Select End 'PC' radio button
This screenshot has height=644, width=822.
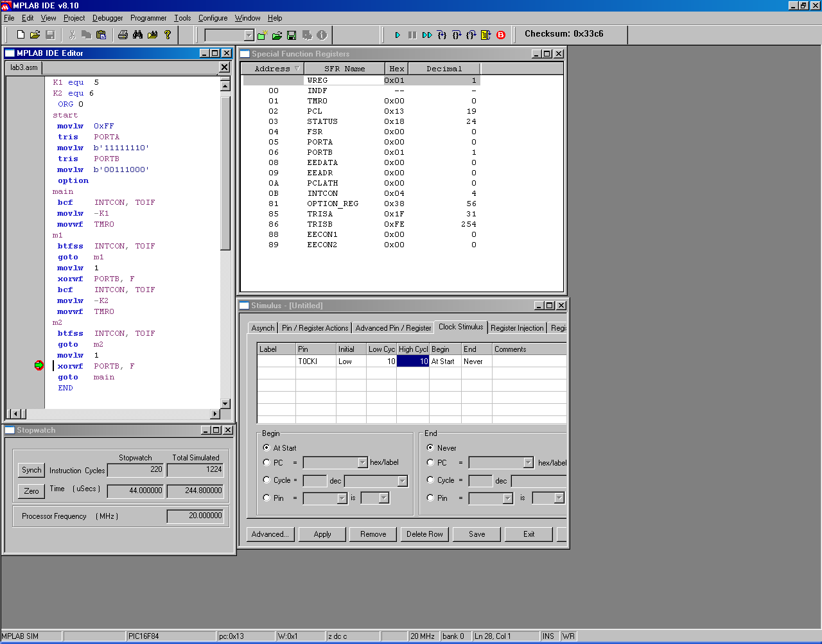pos(430,462)
